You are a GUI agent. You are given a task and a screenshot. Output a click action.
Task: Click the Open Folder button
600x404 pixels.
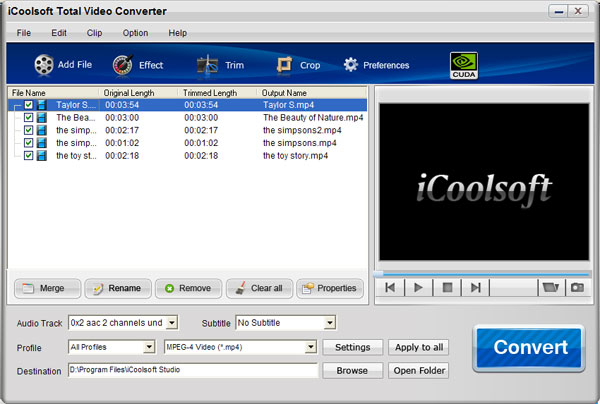[419, 371]
